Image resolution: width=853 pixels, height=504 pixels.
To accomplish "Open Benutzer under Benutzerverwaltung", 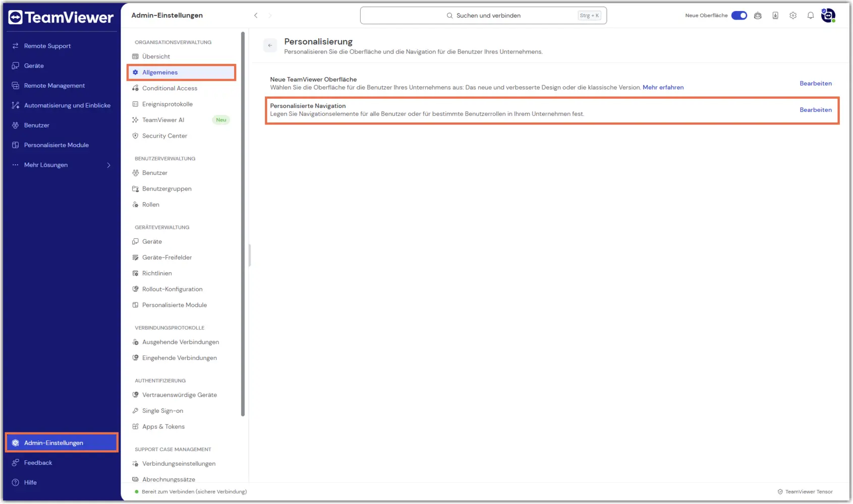I will [182, 173].
